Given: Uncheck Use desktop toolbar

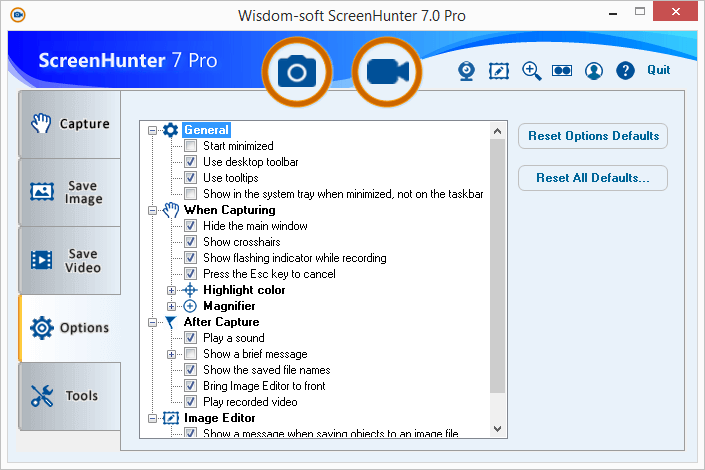Looking at the screenshot, I should coord(191,162).
